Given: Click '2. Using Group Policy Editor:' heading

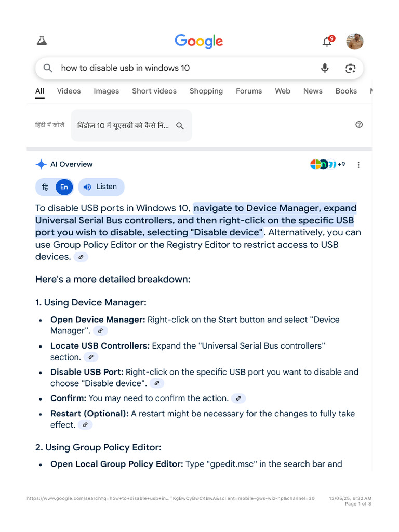Looking at the screenshot, I should [x=98, y=447].
